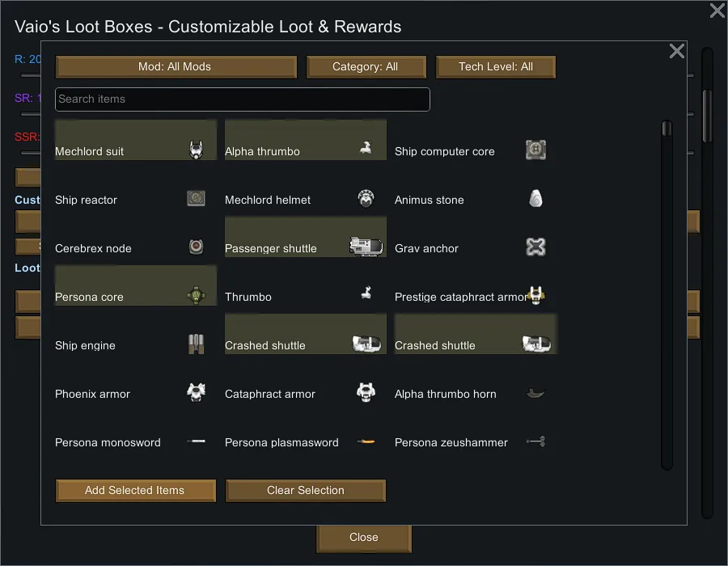Toggle selection of Passenger shuttle

point(305,238)
